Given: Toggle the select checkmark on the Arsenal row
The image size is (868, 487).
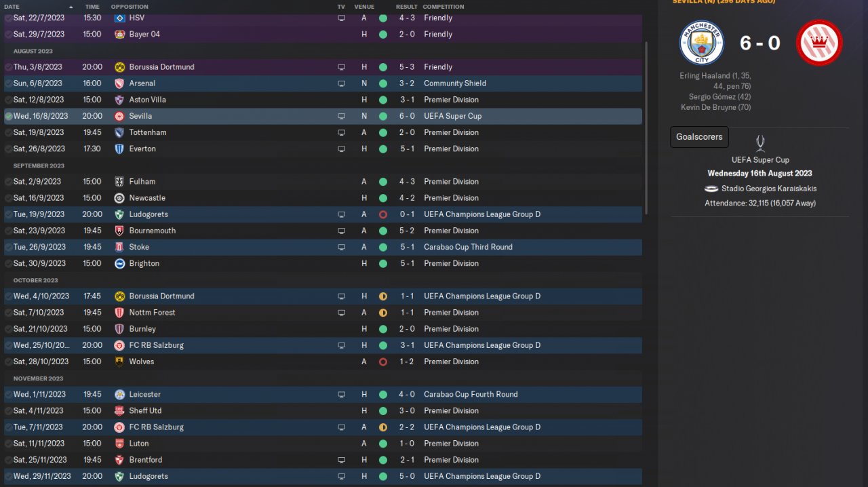Looking at the screenshot, I should (x=8, y=83).
